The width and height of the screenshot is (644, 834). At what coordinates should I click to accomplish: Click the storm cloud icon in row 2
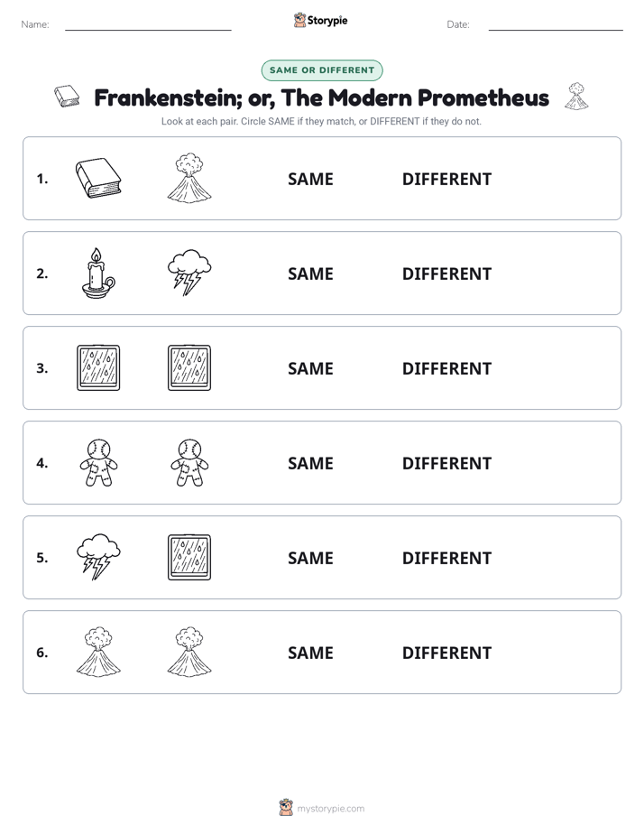tap(189, 273)
